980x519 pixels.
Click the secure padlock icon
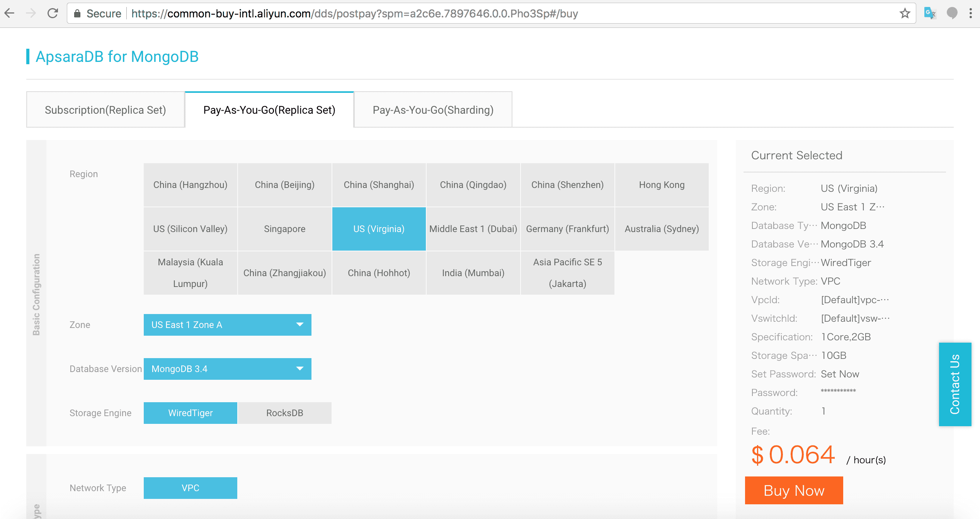pos(77,14)
